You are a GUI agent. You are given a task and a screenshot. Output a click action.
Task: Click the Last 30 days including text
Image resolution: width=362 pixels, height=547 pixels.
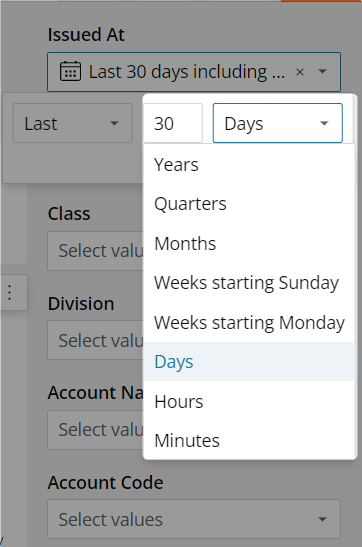[x=187, y=72]
